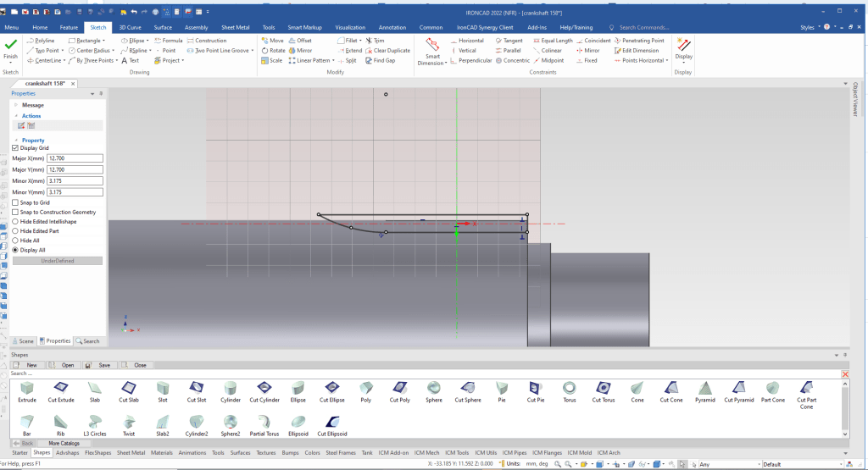Click the green Finish sketch checkmark
This screenshot has height=470, width=868.
pyautogui.click(x=10, y=46)
